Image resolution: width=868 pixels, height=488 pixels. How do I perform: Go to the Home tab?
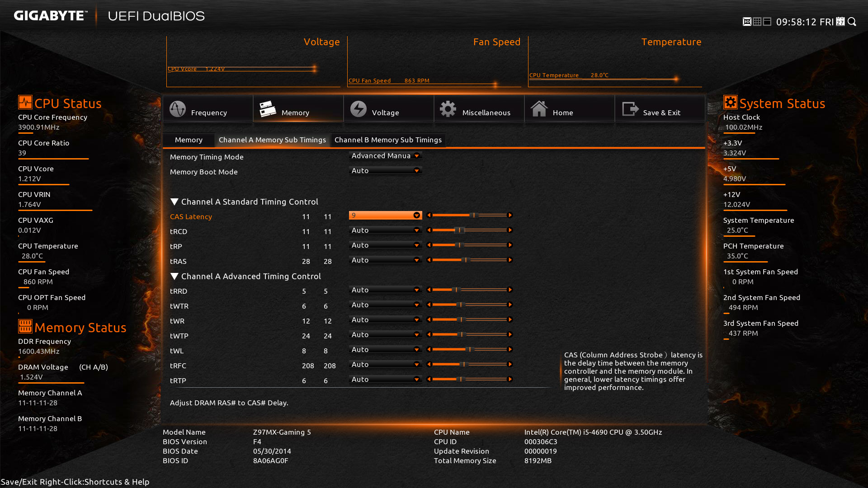click(570, 109)
